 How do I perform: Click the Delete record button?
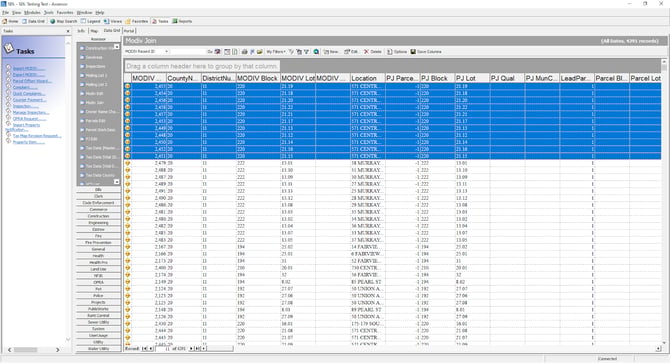tap(373, 52)
